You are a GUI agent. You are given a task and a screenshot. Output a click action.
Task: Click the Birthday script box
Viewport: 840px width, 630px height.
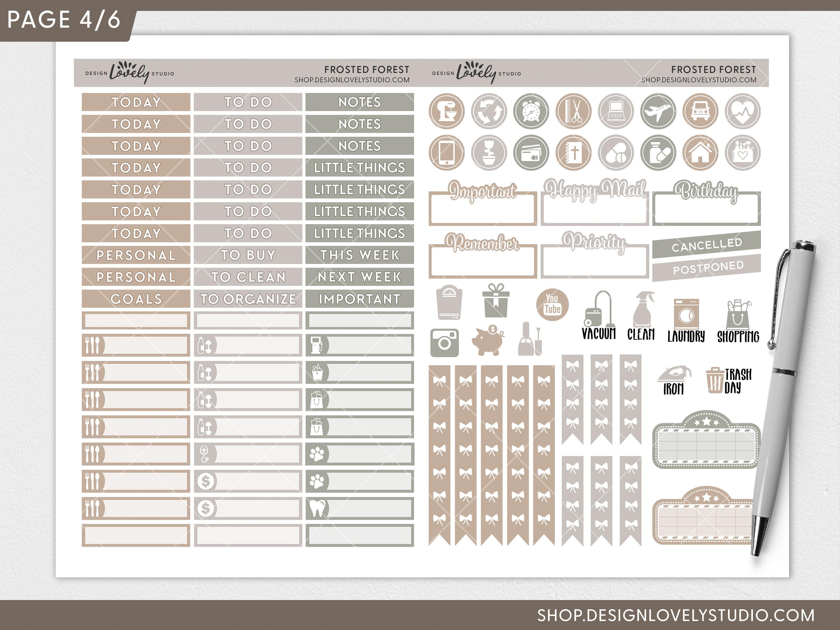pos(706,203)
